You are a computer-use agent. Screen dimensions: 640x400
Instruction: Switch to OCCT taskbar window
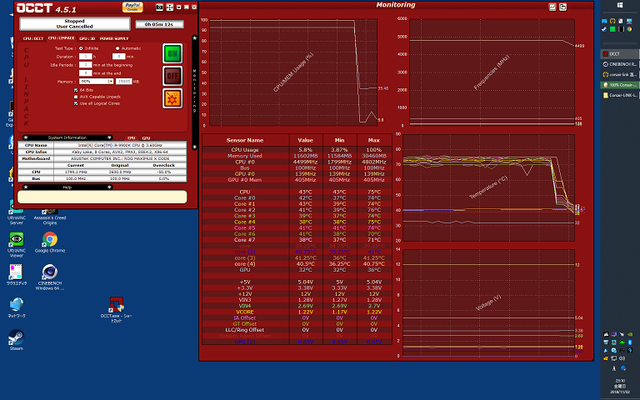pos(619,54)
